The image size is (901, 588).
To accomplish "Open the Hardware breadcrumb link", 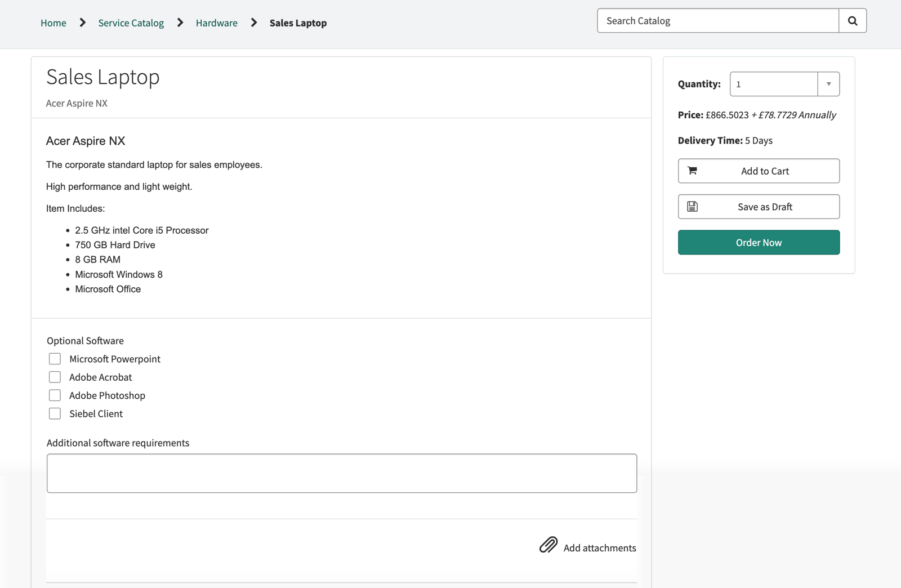I will point(217,23).
